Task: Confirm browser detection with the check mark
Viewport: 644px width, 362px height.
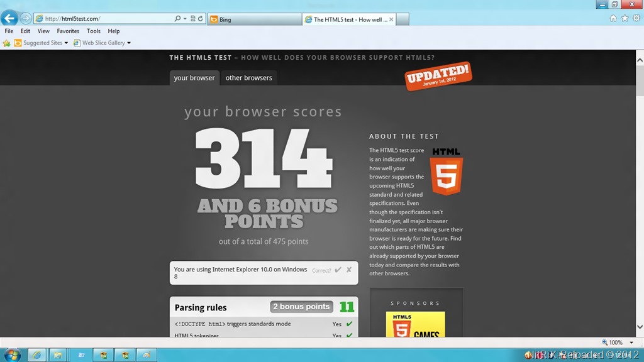Action: 338,270
